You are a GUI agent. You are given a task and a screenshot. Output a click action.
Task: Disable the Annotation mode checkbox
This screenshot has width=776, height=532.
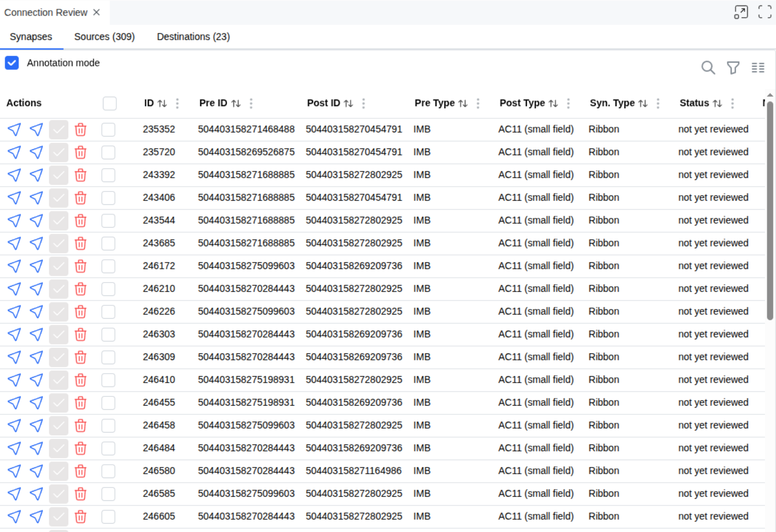tap(12, 63)
